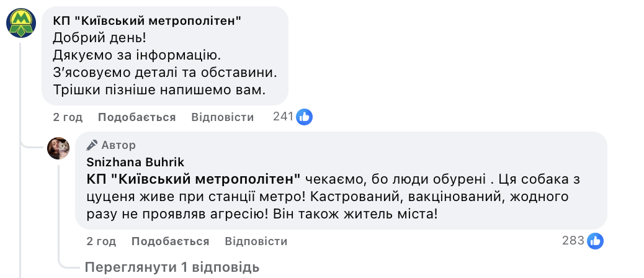Reply to Snizhana Buhrik's comment via Відповісти
644x278 pixels.
coord(256,241)
